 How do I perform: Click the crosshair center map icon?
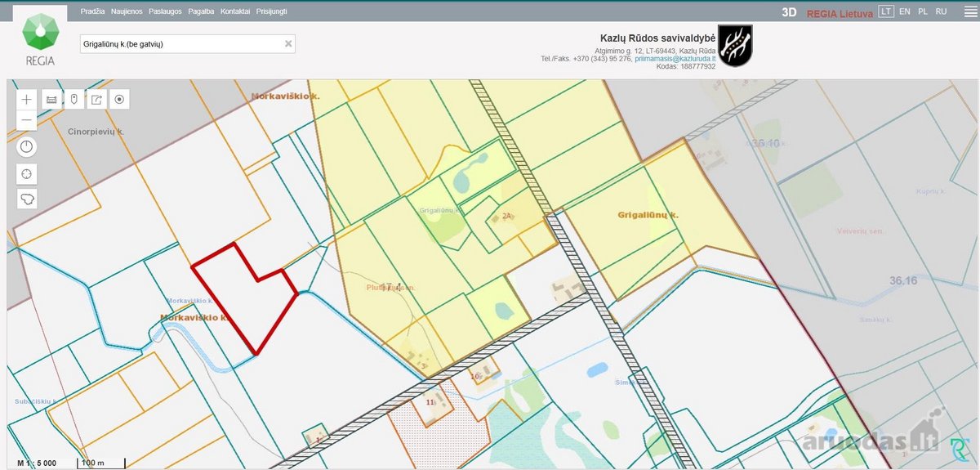click(x=27, y=173)
